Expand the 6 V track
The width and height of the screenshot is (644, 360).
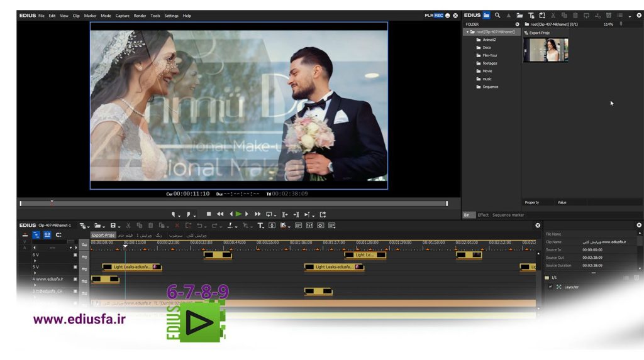pos(35,261)
